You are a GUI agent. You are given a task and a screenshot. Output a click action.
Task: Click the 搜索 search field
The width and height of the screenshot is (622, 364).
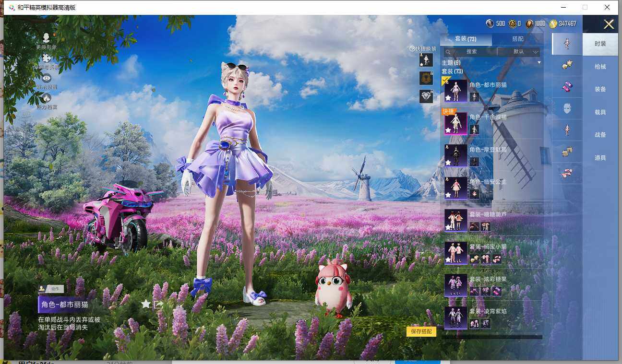(470, 52)
